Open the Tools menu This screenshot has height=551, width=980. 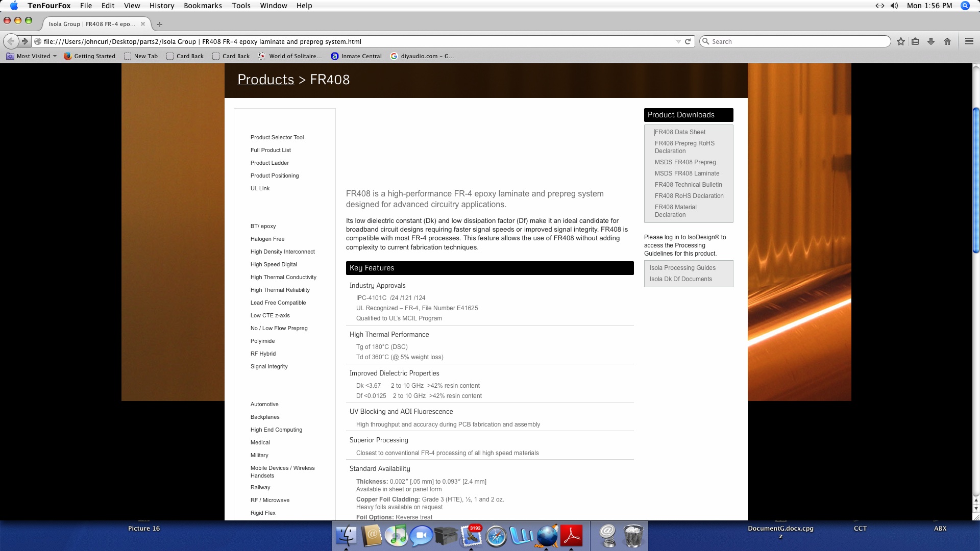pyautogui.click(x=241, y=6)
